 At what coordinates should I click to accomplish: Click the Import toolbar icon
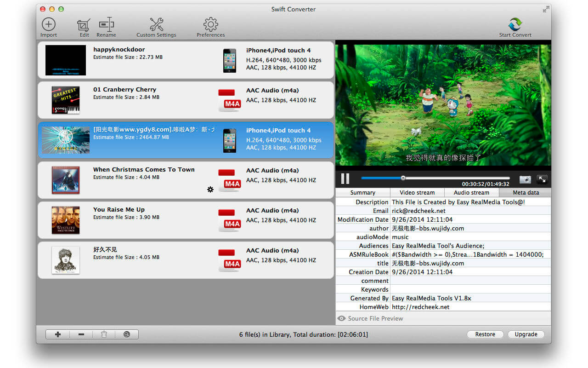pos(48,25)
